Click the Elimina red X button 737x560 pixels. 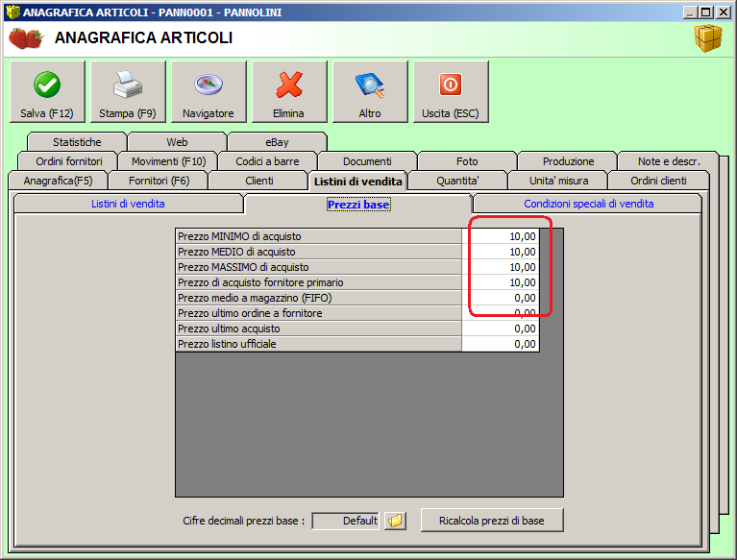[289, 91]
